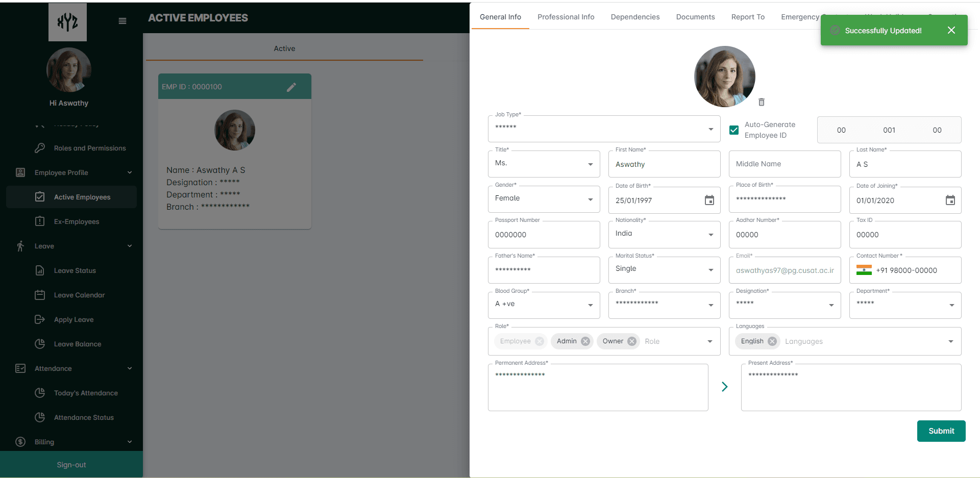Image resolution: width=980 pixels, height=478 pixels.
Task: Click the pencil edit icon on employee card
Action: [x=291, y=87]
